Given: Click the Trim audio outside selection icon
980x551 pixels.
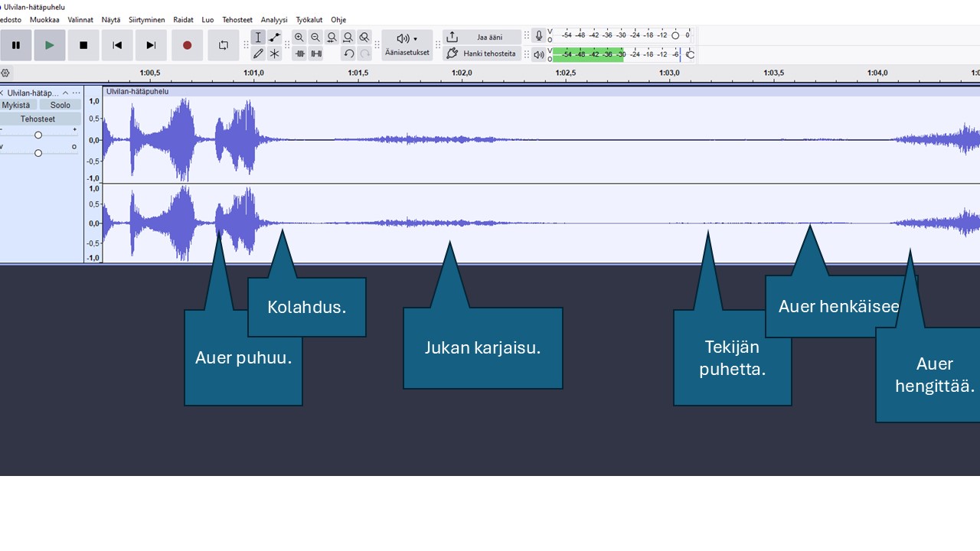Looking at the screenshot, I should pos(299,54).
